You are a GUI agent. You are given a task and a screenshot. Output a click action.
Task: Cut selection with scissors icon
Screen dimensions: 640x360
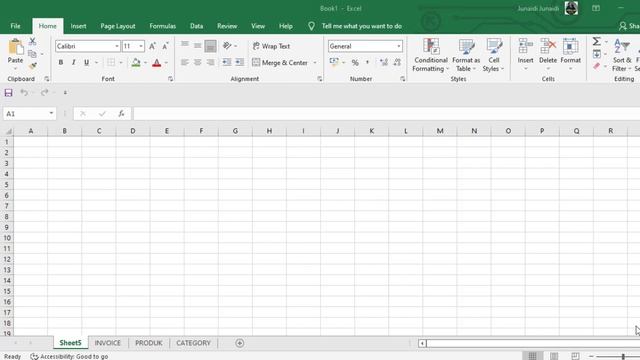tap(33, 41)
